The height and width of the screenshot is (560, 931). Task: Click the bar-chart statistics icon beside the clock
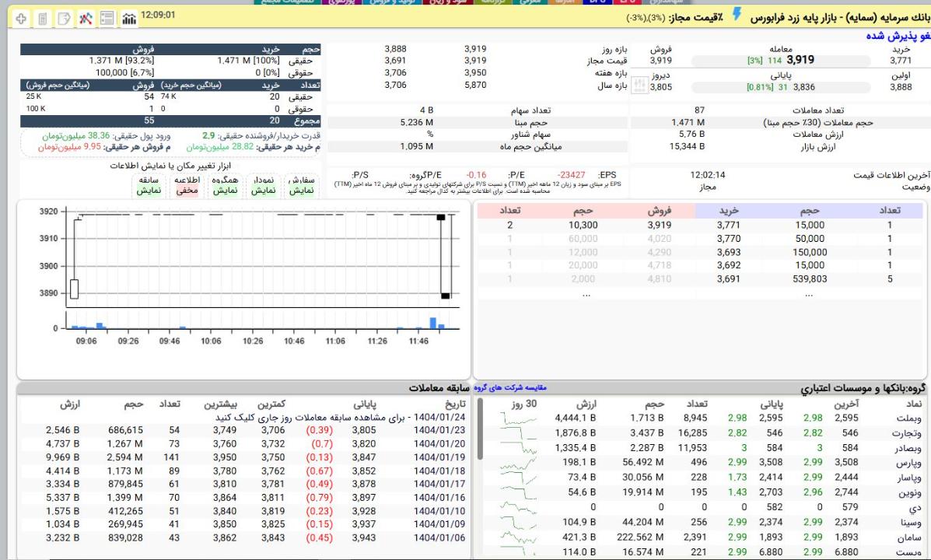click(129, 18)
